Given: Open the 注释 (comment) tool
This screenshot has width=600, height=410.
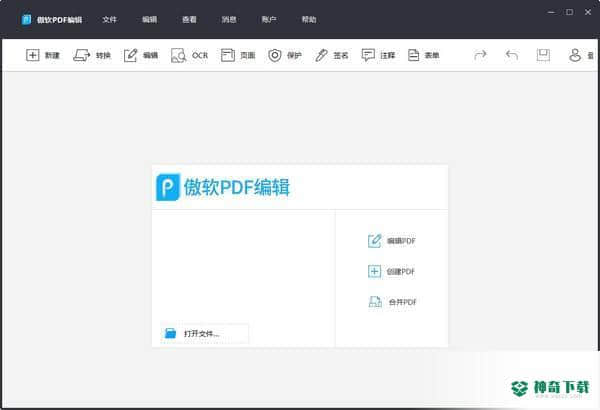Looking at the screenshot, I should (378, 56).
